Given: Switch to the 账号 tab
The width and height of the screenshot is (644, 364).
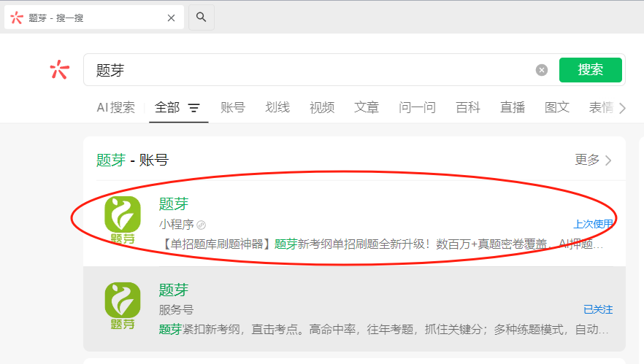Looking at the screenshot, I should point(233,107).
